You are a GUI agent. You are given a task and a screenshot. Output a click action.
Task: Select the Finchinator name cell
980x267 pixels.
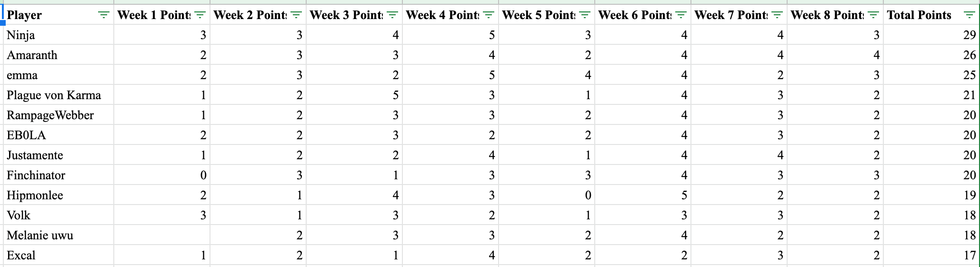click(x=59, y=175)
